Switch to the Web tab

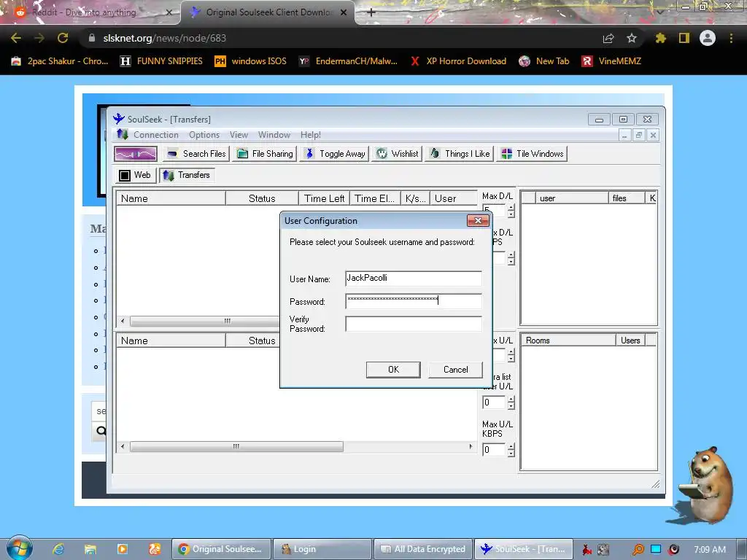[x=135, y=175]
